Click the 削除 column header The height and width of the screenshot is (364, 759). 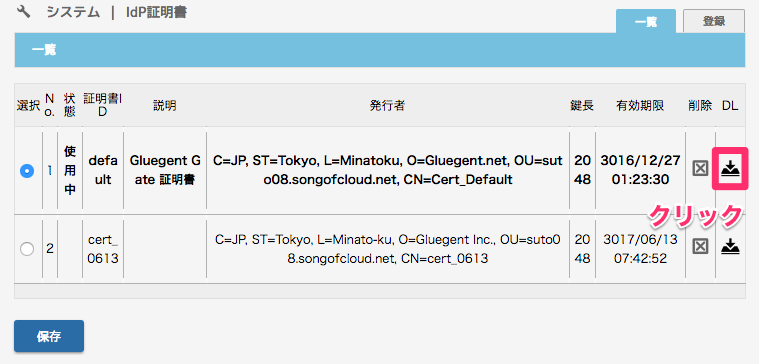[x=700, y=106]
